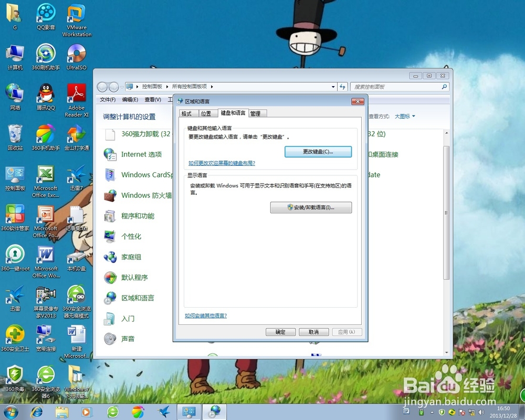Click file explorer taskbar icon
This screenshot has width=525, height=420.
click(61, 412)
